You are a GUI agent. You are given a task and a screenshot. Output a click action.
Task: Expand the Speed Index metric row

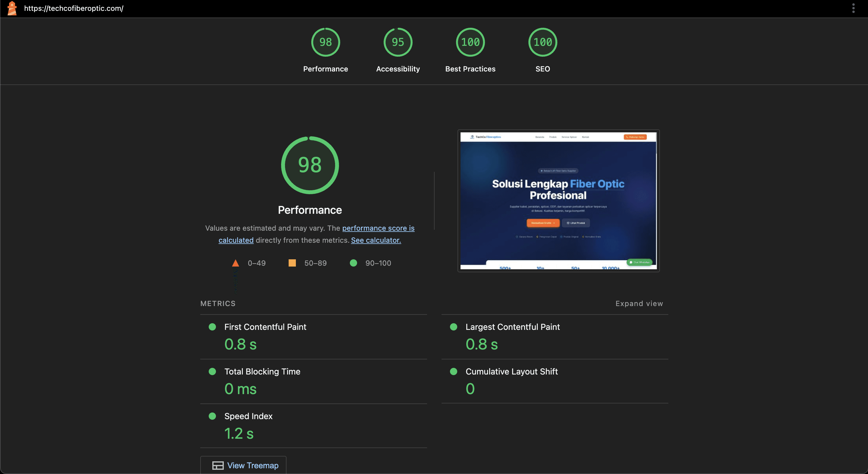pyautogui.click(x=248, y=416)
